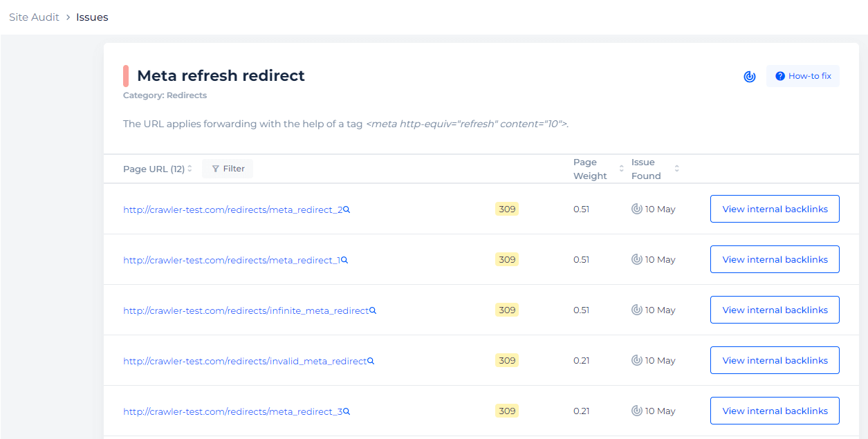Click page weight 0.21 in invalid_meta_redirect row
This screenshot has height=439, width=868.
click(x=581, y=360)
